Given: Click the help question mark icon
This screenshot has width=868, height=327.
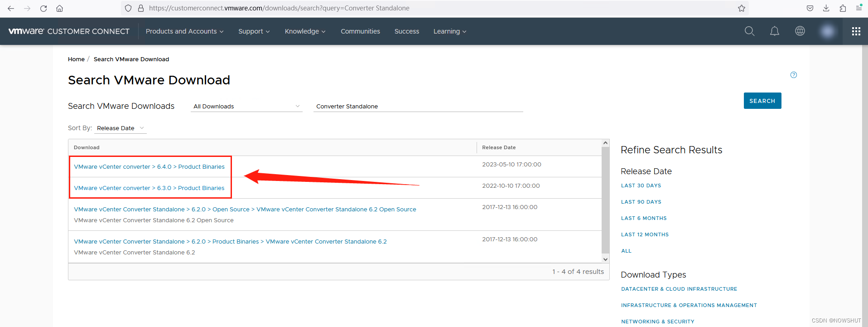Looking at the screenshot, I should click(794, 75).
